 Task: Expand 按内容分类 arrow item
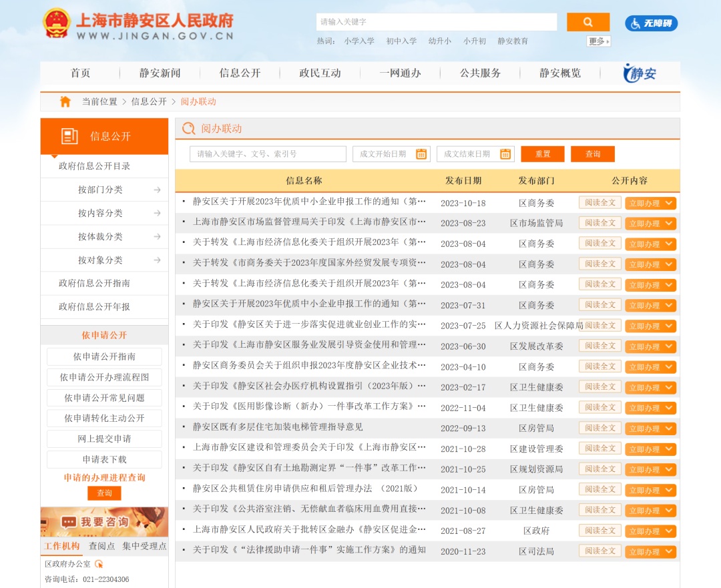click(157, 213)
